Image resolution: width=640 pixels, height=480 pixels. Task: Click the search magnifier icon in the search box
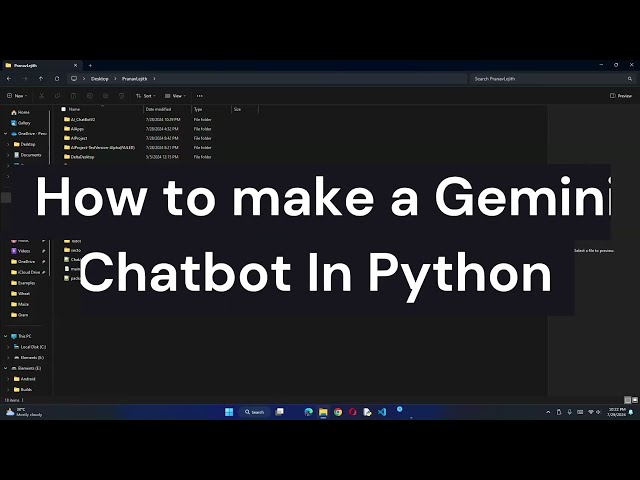click(630, 79)
